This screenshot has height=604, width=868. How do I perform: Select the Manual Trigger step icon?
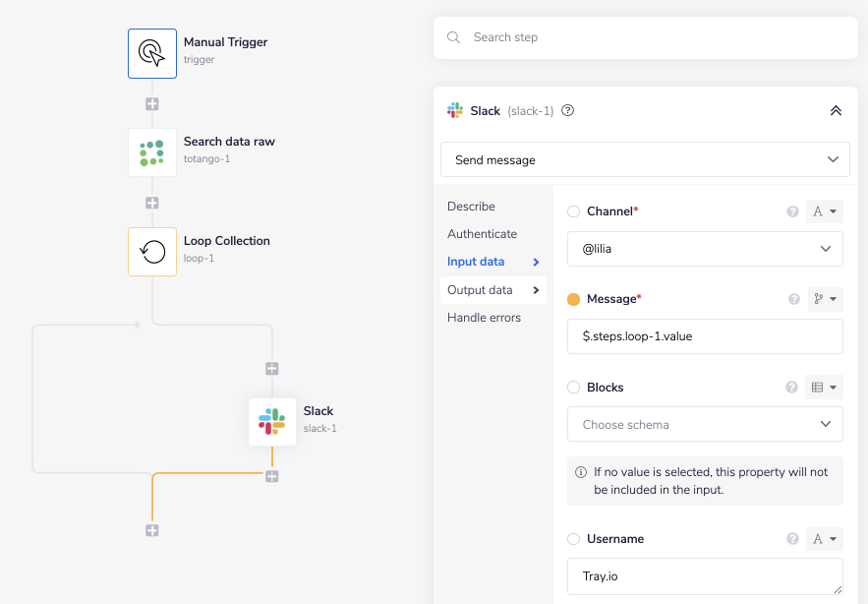(152, 53)
